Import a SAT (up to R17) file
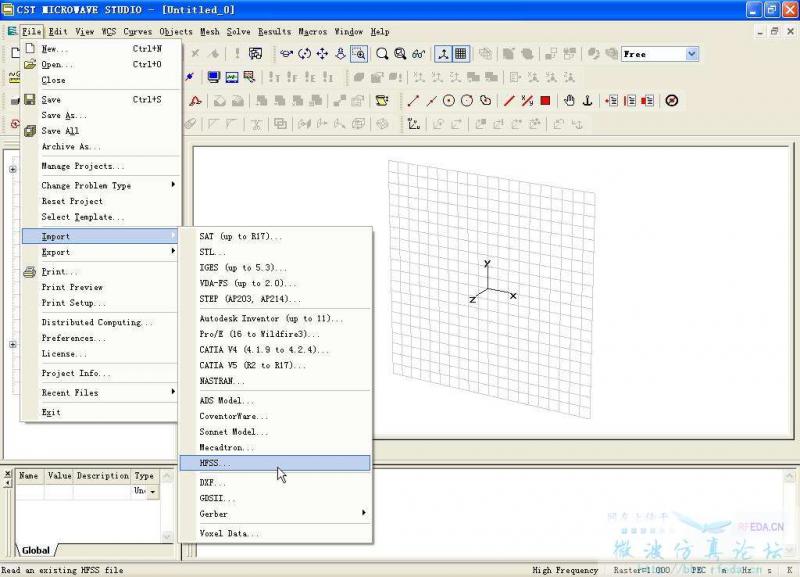Screen dimensions: 800x577 [276, 236]
